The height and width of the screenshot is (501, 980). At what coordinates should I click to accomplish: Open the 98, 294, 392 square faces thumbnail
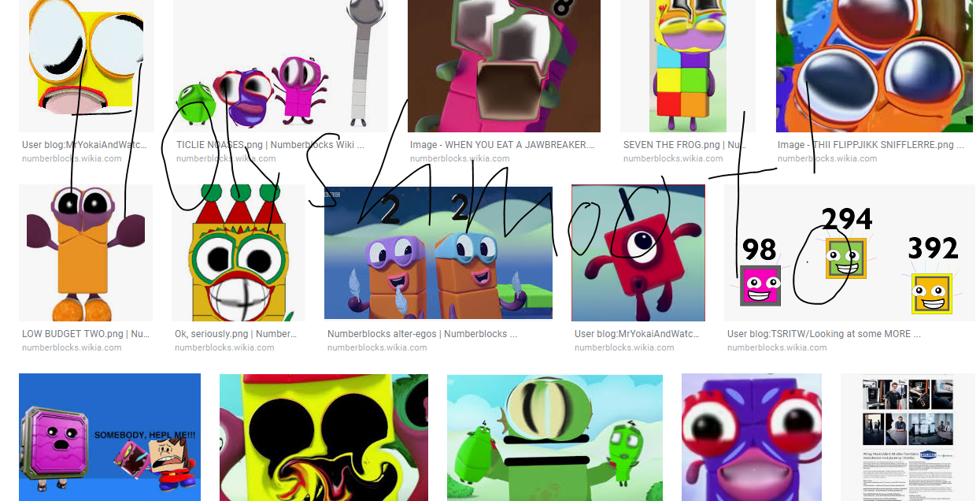coord(849,253)
